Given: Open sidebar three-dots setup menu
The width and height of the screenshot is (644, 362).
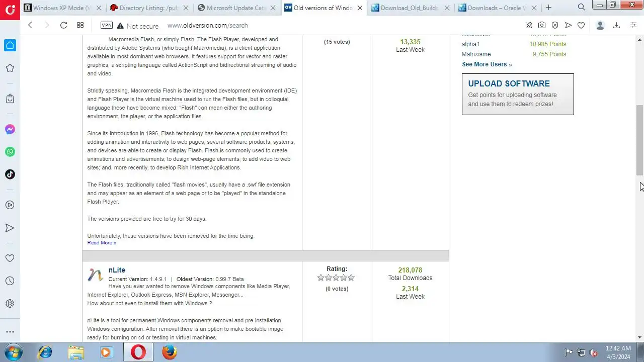Looking at the screenshot, I should click(10, 332).
